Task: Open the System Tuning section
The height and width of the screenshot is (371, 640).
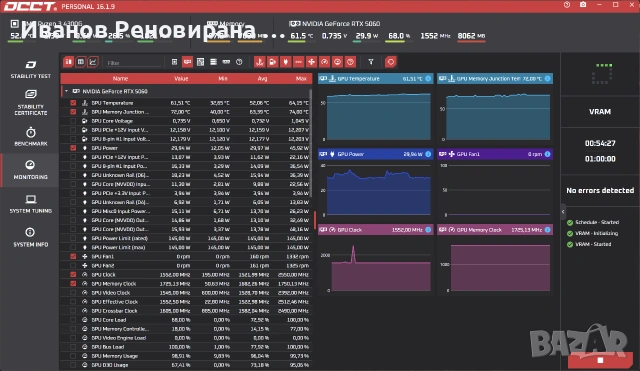Action: click(x=31, y=204)
